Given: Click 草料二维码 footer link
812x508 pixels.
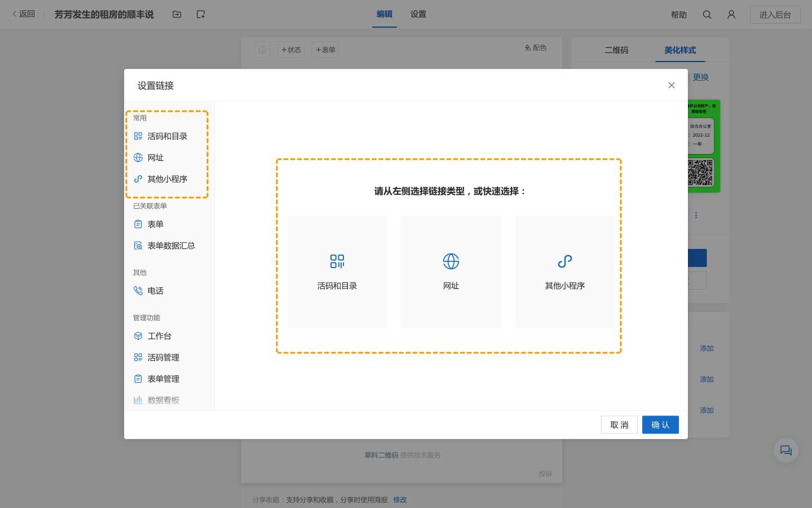Looking at the screenshot, I should [381, 455].
